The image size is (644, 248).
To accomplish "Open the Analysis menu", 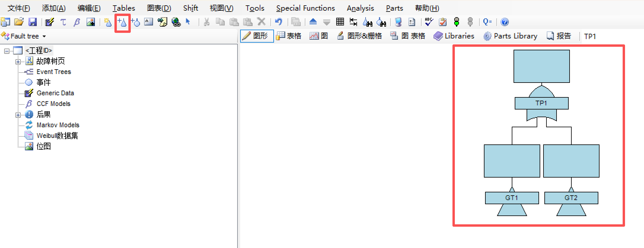I will coord(360,8).
